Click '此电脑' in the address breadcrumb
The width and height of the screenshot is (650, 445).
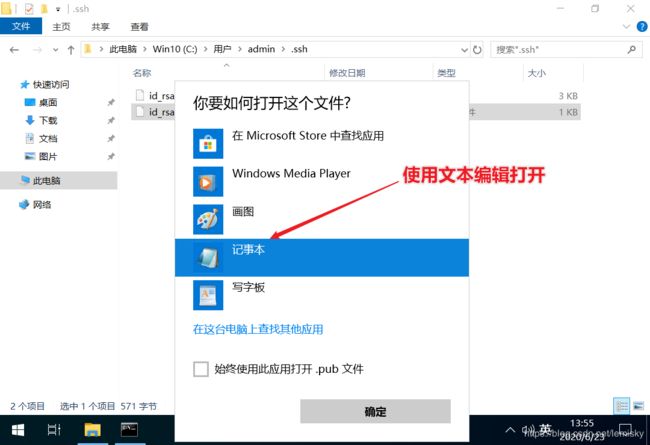[123, 49]
